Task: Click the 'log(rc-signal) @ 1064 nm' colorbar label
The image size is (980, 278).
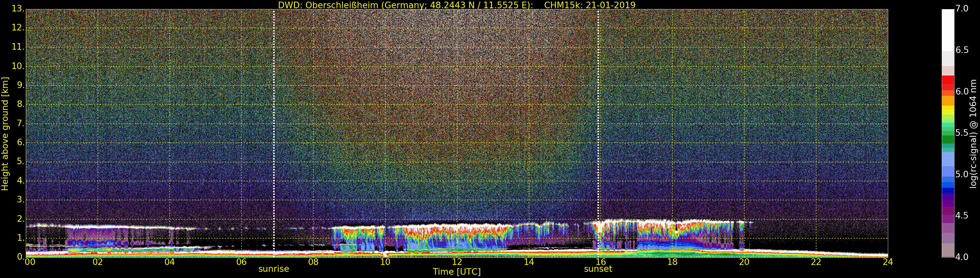Action: pos(973,134)
